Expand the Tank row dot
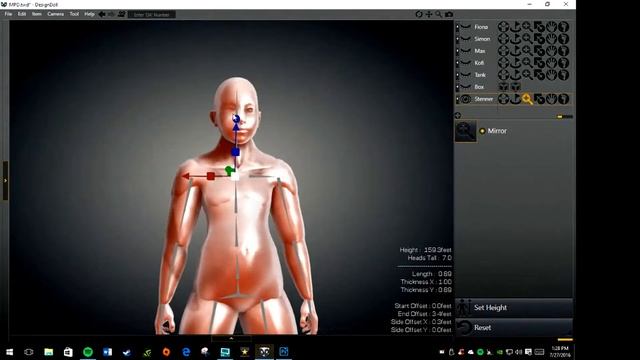640x360 pixels. click(x=458, y=75)
